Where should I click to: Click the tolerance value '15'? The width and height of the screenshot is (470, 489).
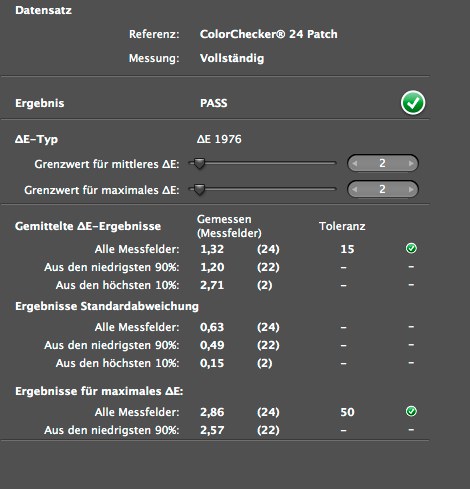pyautogui.click(x=347, y=249)
